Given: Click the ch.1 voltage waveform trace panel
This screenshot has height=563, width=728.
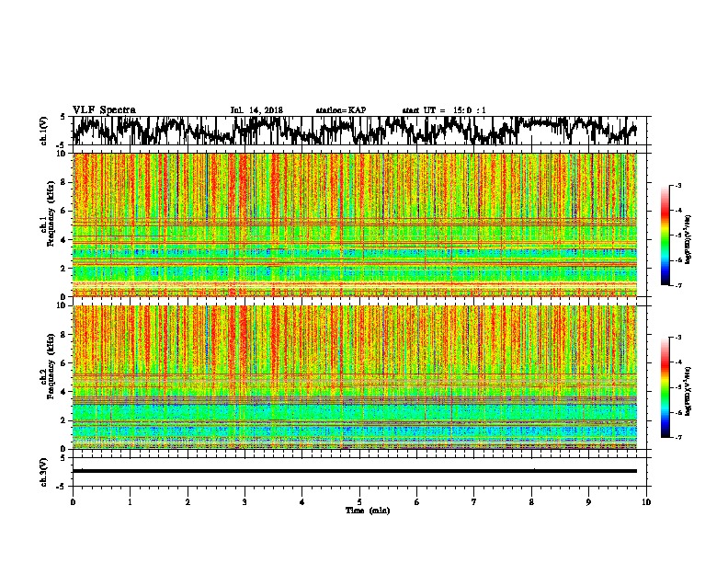Looking at the screenshot, I should [x=361, y=131].
